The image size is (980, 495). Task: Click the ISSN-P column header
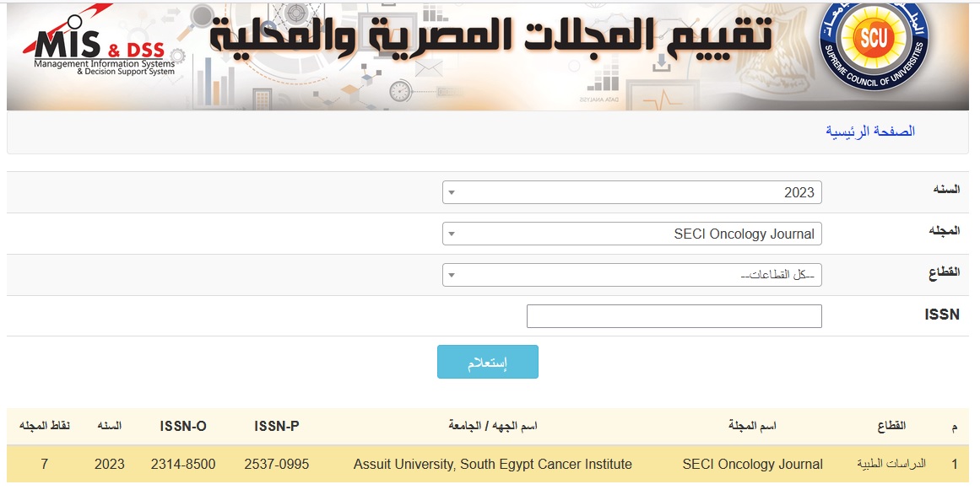click(x=277, y=427)
